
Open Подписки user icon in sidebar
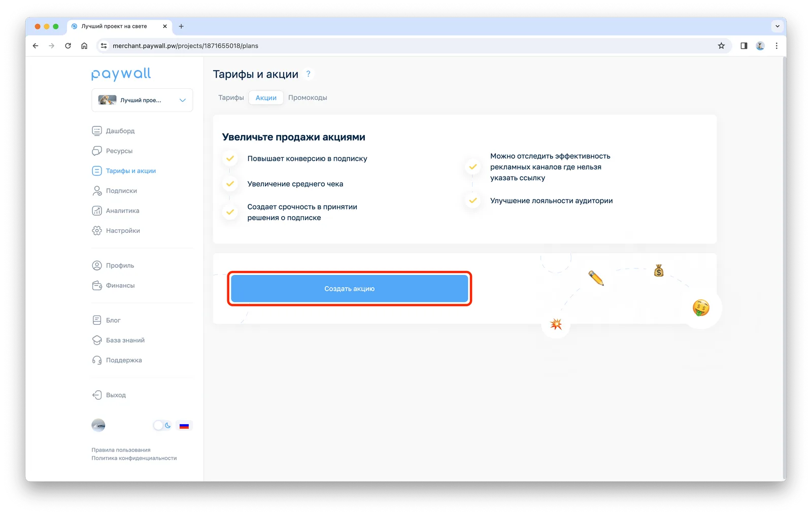[x=97, y=191]
